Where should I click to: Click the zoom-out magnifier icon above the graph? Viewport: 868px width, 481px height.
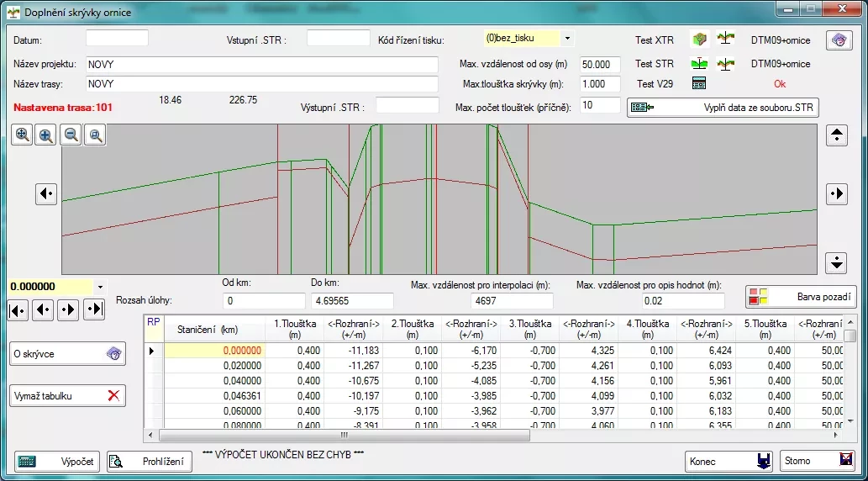pos(71,135)
